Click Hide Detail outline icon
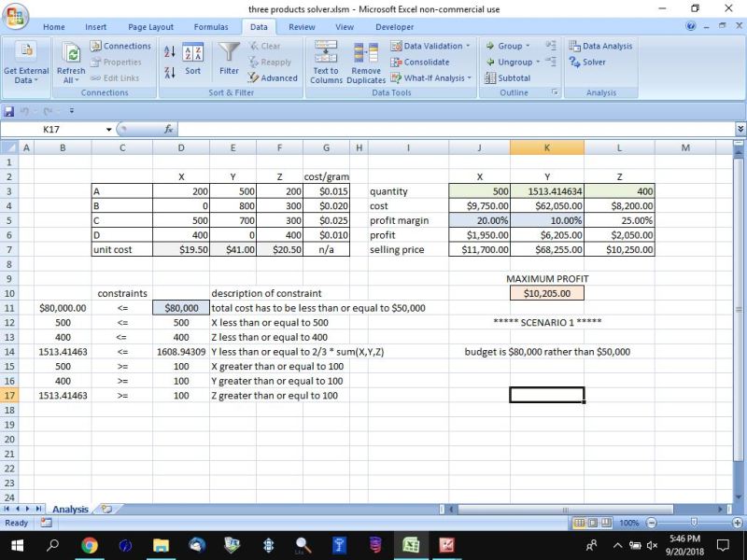The width and height of the screenshot is (747, 560). 551,61
